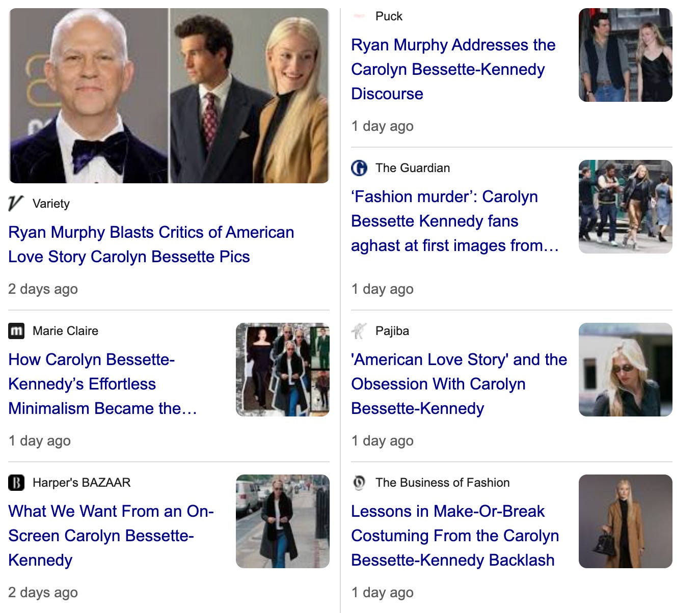
Task: Open Lessons in Make-Or-Break Costuming article
Action: point(455,536)
